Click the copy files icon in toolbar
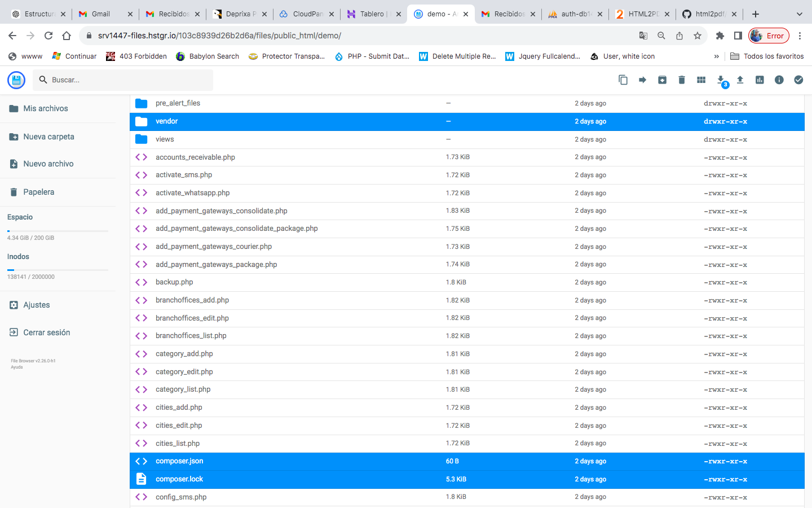The width and height of the screenshot is (812, 508). click(623, 80)
